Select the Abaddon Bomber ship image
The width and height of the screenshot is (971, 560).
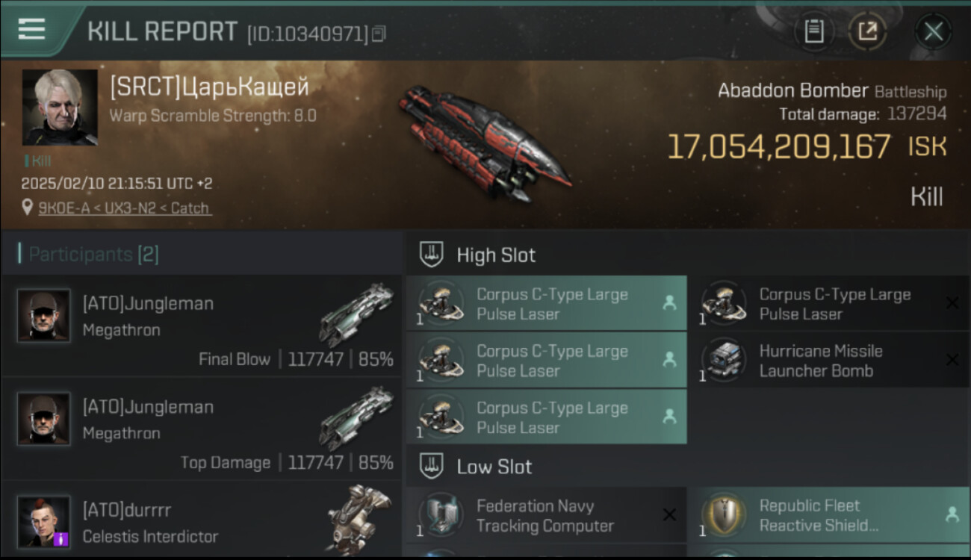[x=485, y=143]
